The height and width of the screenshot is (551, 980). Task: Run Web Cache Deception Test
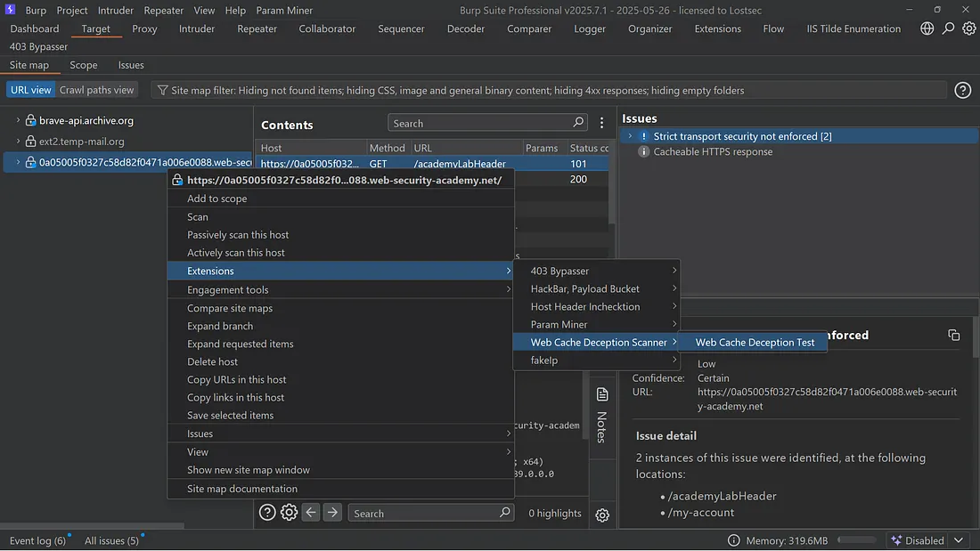(755, 343)
